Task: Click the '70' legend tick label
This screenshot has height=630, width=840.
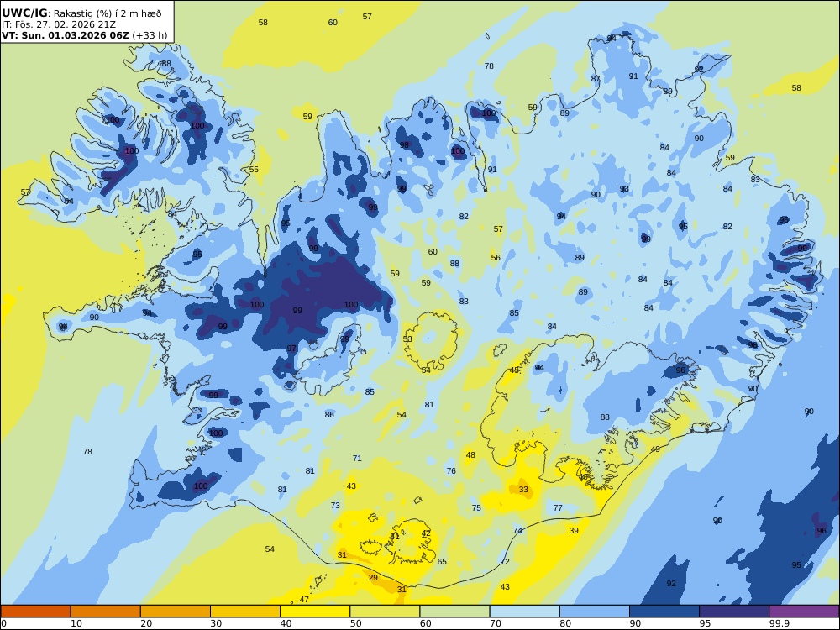Action: point(496,623)
